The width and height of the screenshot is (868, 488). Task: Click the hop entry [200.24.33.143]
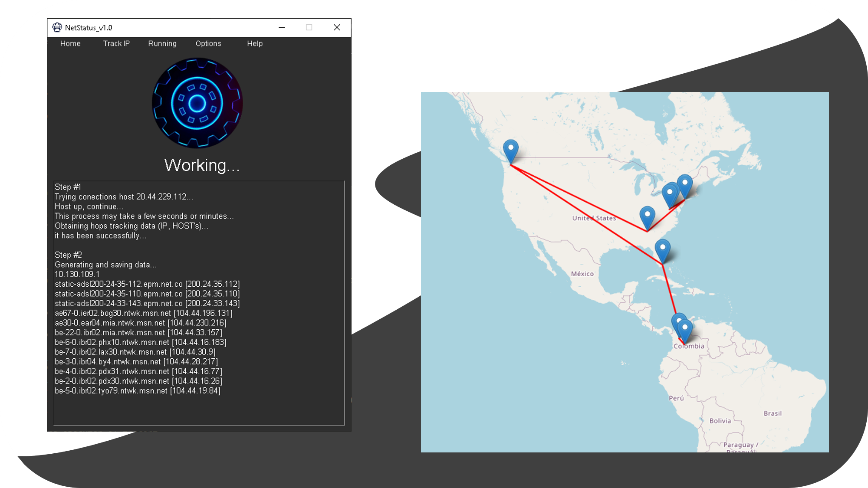tap(147, 303)
